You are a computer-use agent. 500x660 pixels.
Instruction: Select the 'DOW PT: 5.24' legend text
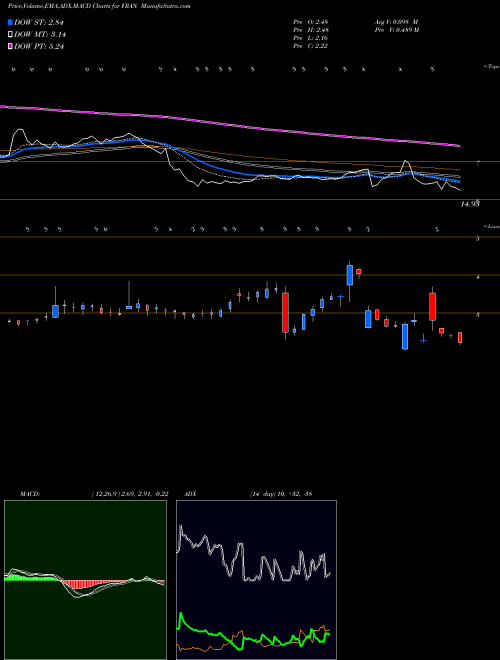click(39, 47)
